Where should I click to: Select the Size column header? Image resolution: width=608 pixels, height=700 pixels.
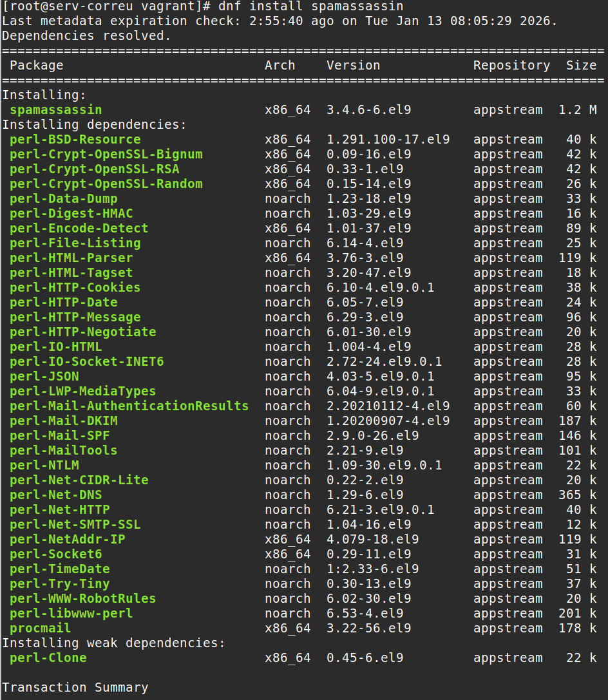[582, 65]
